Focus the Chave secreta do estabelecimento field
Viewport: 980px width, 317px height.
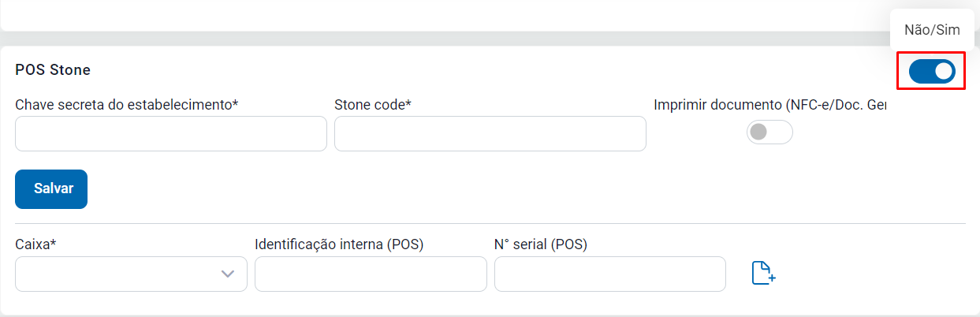pyautogui.click(x=170, y=133)
